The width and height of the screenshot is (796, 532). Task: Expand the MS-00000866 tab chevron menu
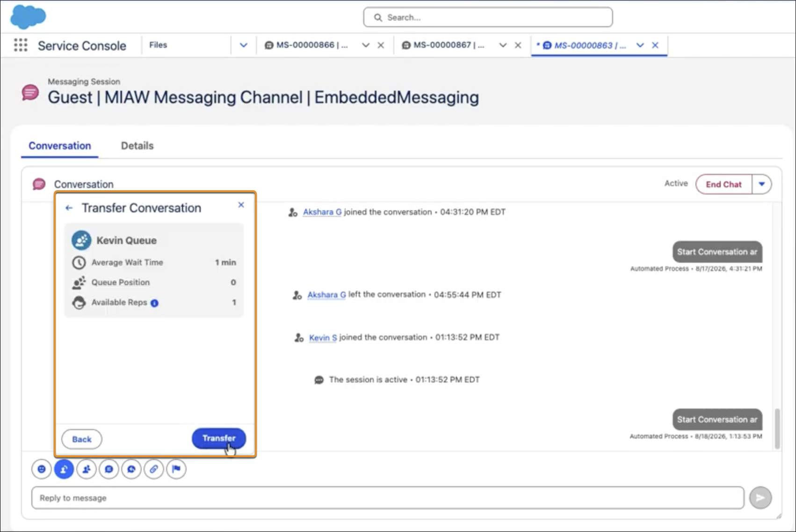366,45
